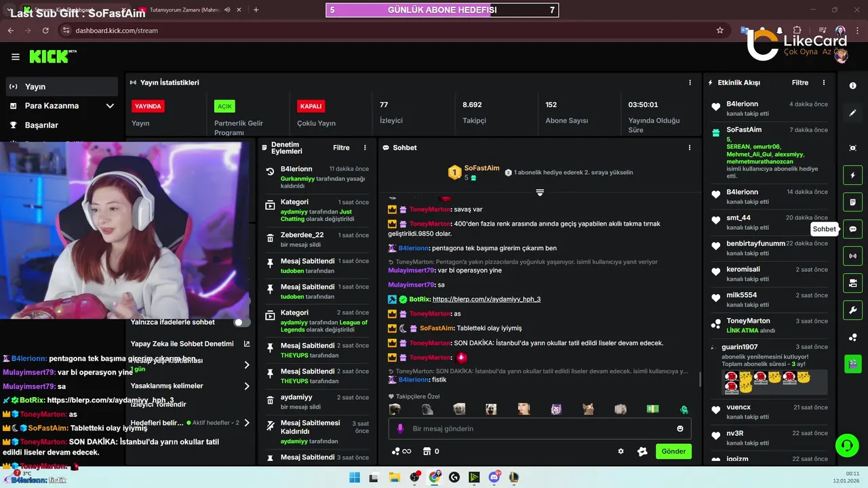Viewport: 868px width, 488px height.
Task: Toggle Yalnızca ifadelerle sohbet switch
Action: coord(241,323)
